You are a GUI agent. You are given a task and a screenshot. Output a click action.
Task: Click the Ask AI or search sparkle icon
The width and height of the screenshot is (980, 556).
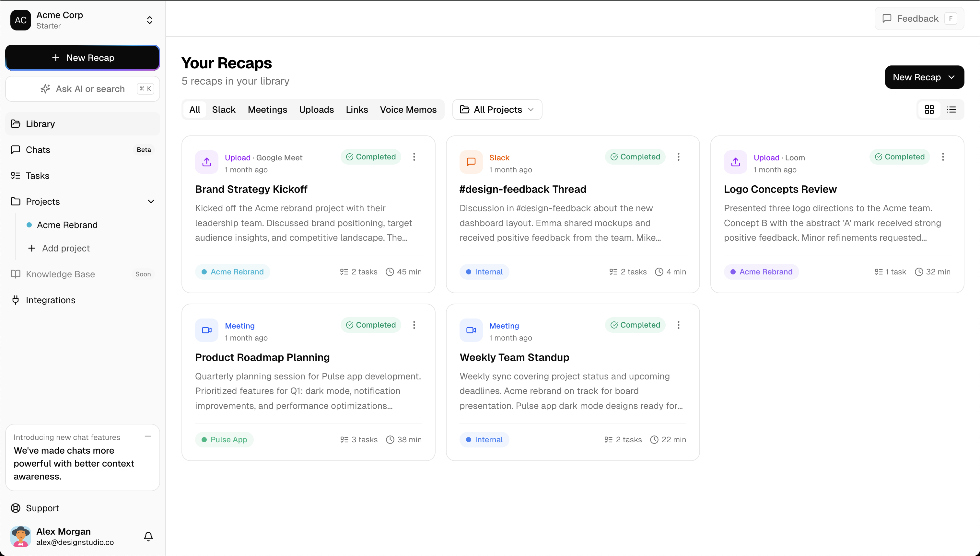[x=45, y=88]
